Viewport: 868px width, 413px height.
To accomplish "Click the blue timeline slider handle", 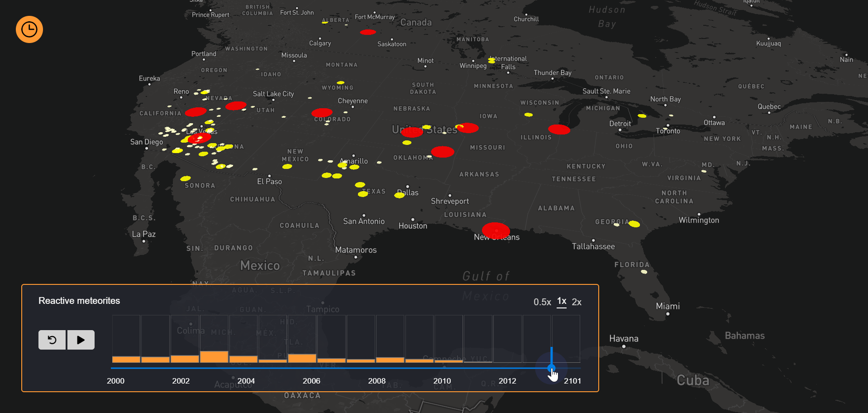I will pyautogui.click(x=551, y=368).
